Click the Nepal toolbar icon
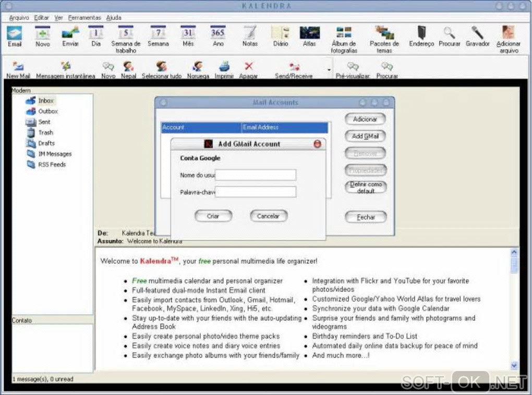The height and width of the screenshot is (395, 532). pyautogui.click(x=129, y=70)
